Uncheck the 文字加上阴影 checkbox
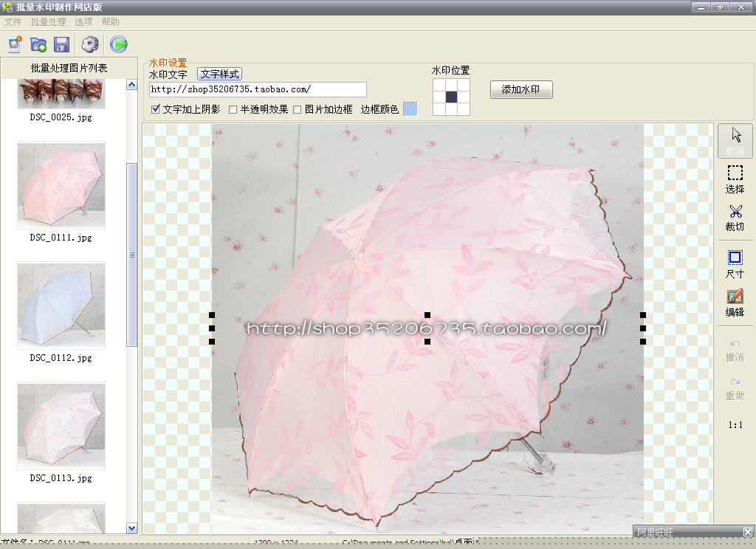 tap(156, 109)
